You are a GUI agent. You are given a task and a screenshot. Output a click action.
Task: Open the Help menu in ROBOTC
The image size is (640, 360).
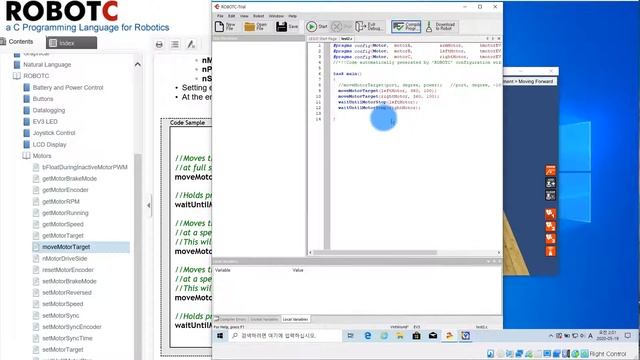(x=293, y=16)
